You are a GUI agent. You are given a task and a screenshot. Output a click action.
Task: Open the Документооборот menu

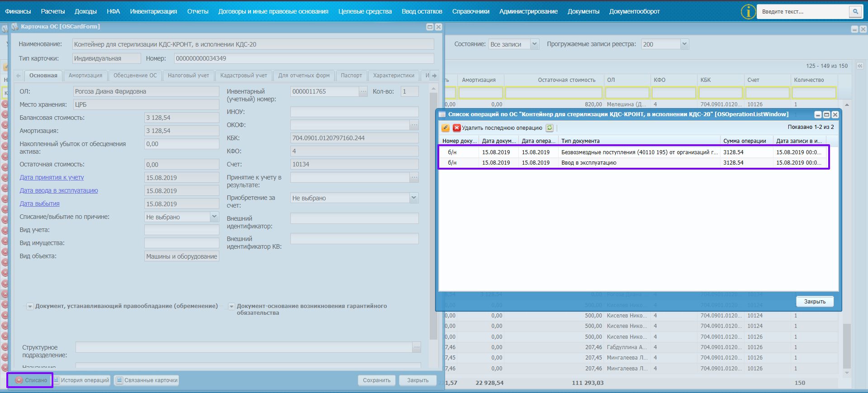click(x=634, y=11)
